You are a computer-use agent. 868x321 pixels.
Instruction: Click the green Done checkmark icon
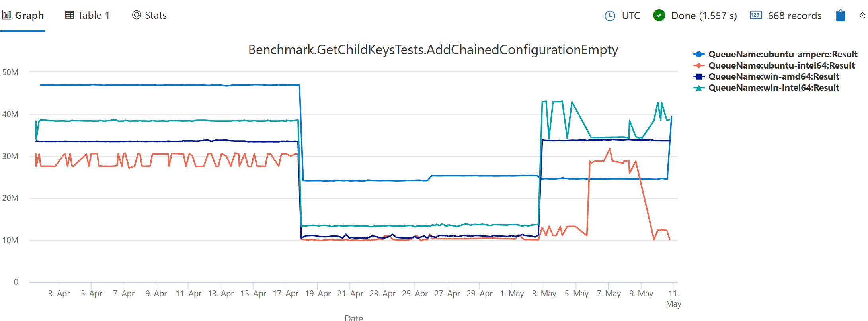659,16
